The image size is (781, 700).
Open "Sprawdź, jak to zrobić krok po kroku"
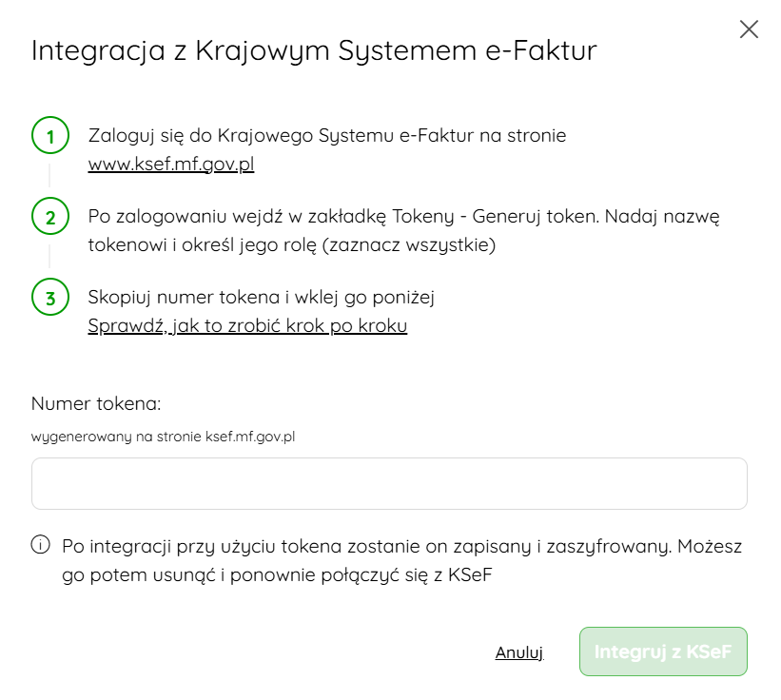tap(247, 326)
